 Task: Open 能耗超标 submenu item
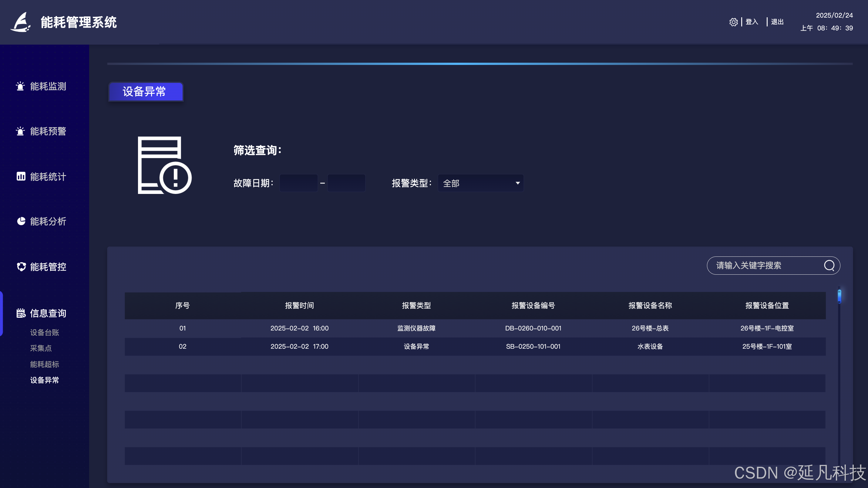(x=45, y=364)
